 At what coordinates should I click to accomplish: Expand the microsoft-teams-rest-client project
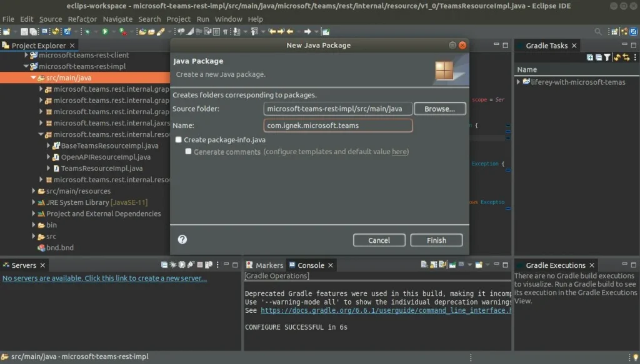(x=26, y=54)
